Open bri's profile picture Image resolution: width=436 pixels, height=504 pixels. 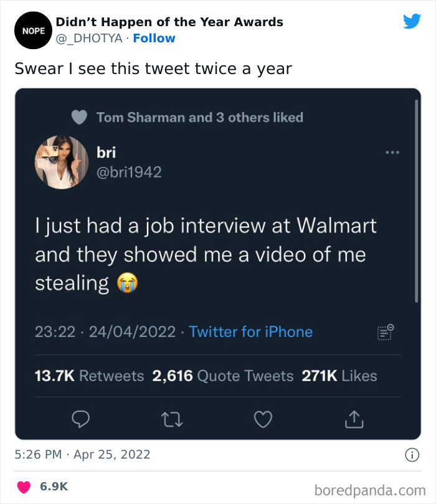click(x=61, y=162)
